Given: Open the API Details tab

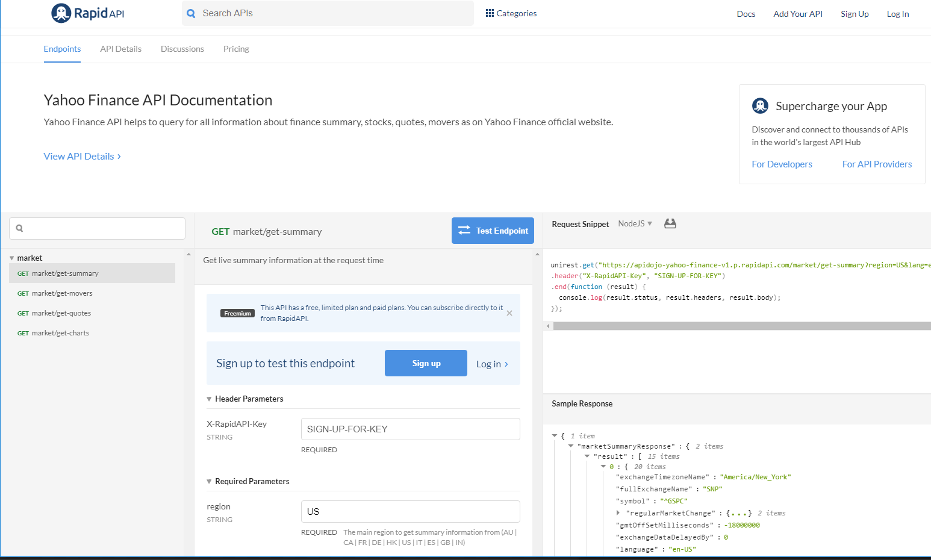Looking at the screenshot, I should 120,49.
